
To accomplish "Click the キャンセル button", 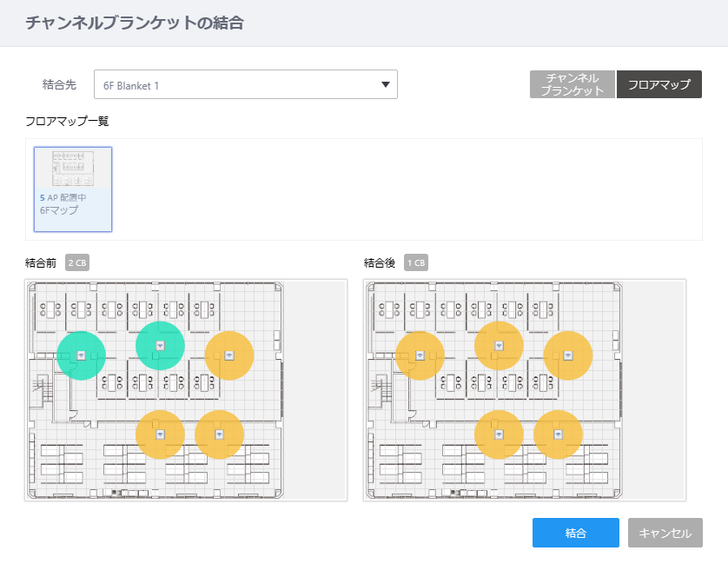I will tap(665, 533).
